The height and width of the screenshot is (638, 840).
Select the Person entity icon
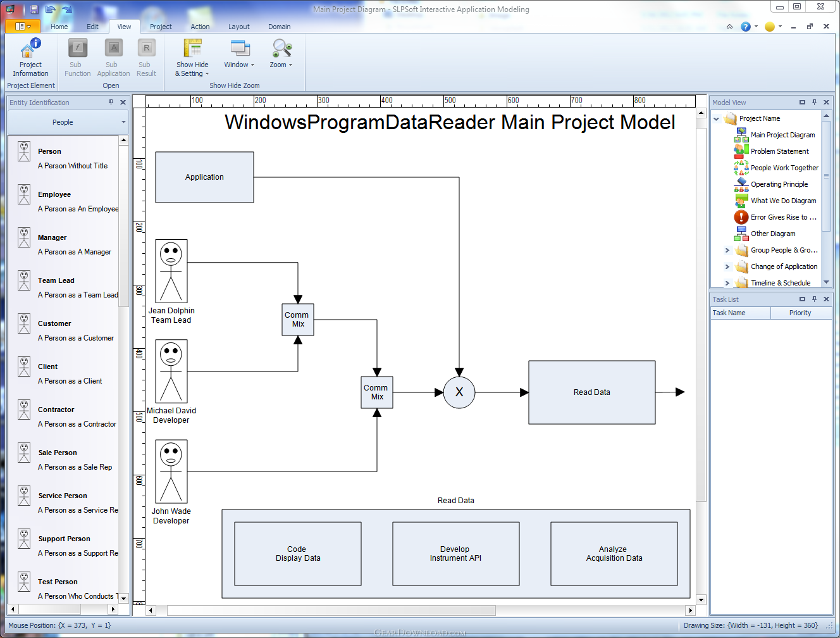point(24,151)
